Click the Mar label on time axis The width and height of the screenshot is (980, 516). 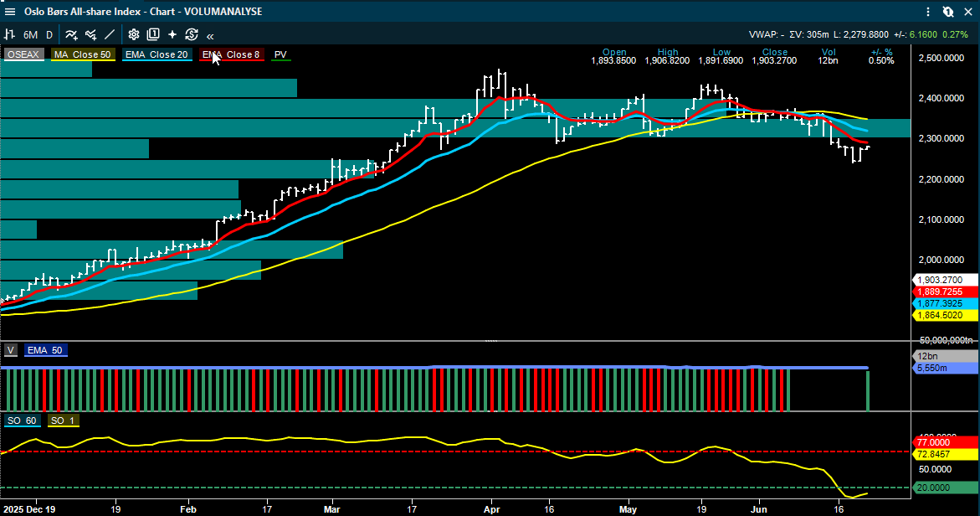(x=332, y=509)
